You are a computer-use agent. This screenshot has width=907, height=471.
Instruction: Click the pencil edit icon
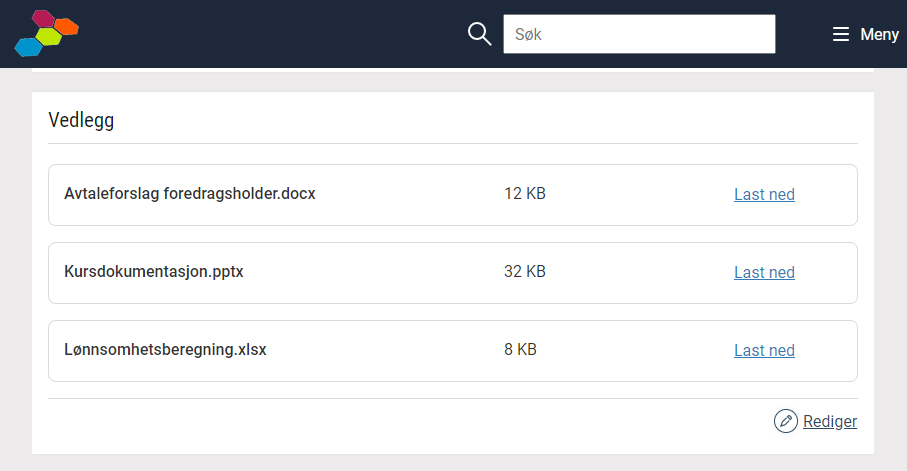coord(786,421)
